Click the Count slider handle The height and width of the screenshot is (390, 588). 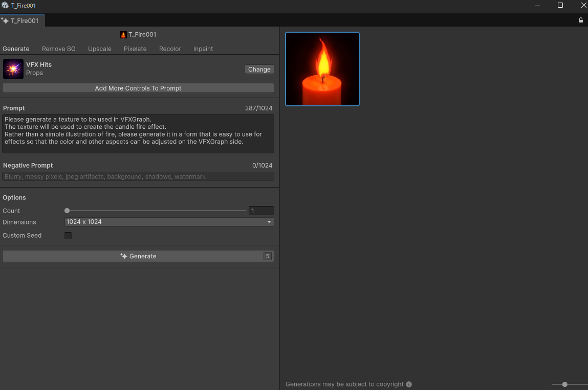pyautogui.click(x=67, y=211)
